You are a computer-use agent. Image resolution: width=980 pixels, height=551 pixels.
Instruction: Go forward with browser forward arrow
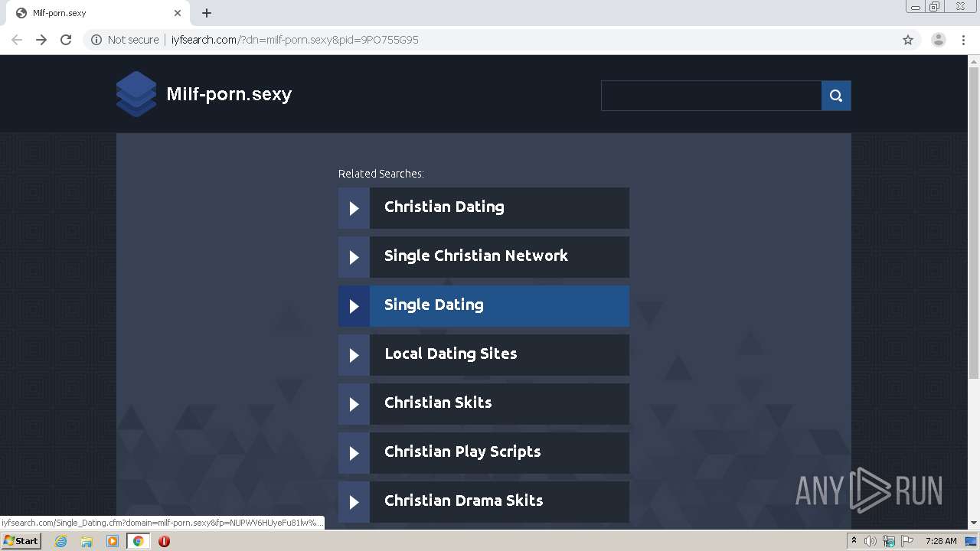(x=41, y=40)
